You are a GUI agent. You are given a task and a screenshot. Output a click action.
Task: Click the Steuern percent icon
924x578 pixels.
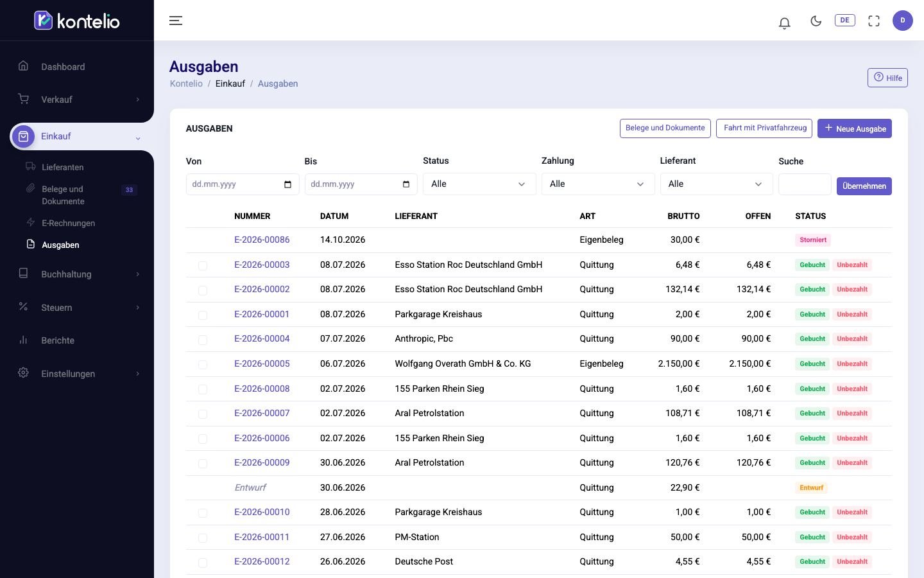(23, 307)
